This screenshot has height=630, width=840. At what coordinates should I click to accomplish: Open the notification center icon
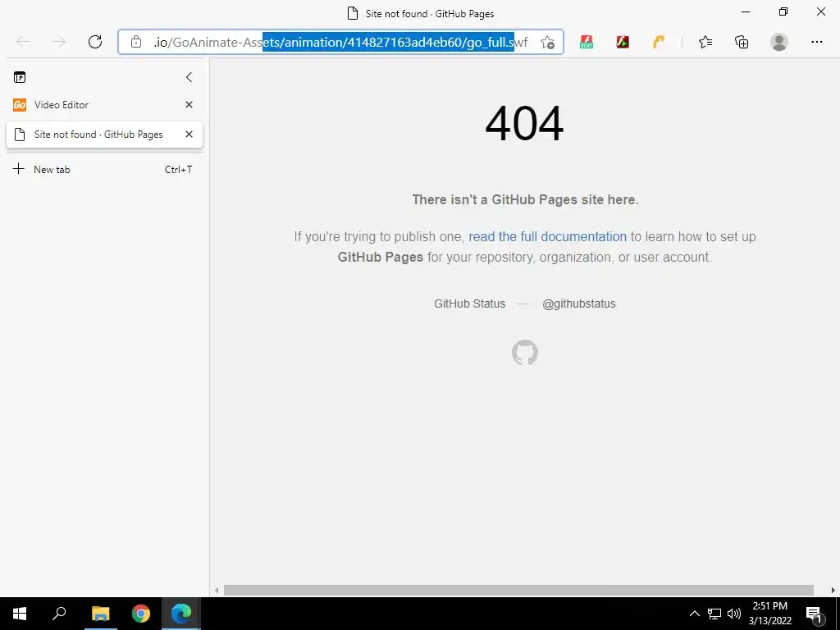[x=814, y=614]
